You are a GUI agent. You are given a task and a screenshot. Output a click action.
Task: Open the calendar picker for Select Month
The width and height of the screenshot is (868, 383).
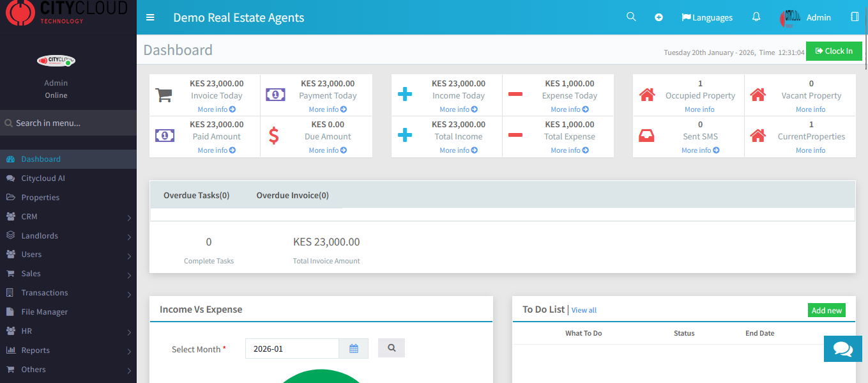(x=354, y=348)
